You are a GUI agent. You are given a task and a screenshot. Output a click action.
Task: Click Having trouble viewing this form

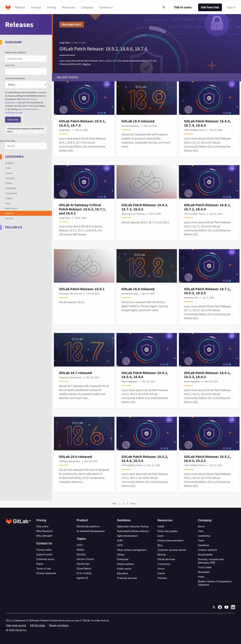tap(26, 130)
